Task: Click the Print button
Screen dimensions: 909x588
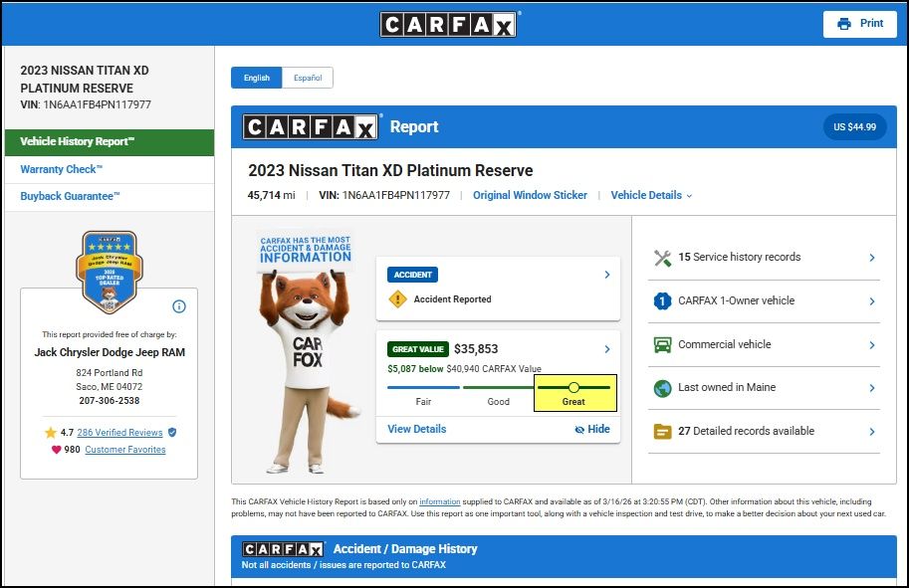Action: click(860, 24)
